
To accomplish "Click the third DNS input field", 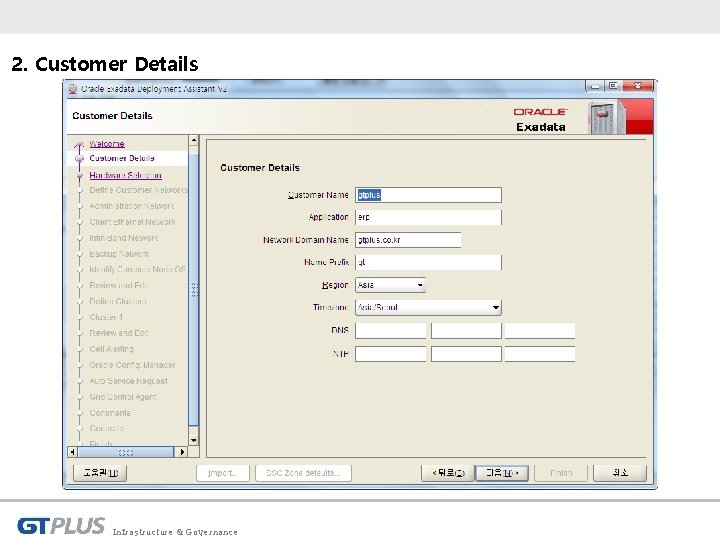I will click(540, 331).
